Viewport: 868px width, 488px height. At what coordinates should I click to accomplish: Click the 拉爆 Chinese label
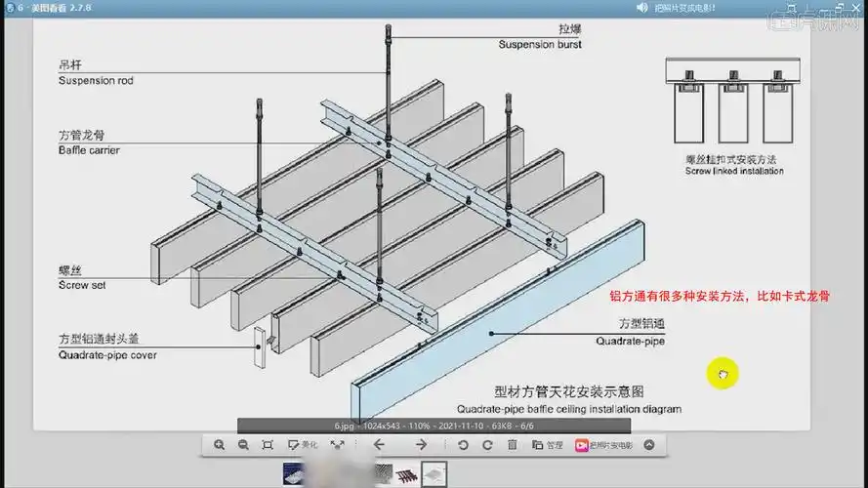click(x=569, y=28)
